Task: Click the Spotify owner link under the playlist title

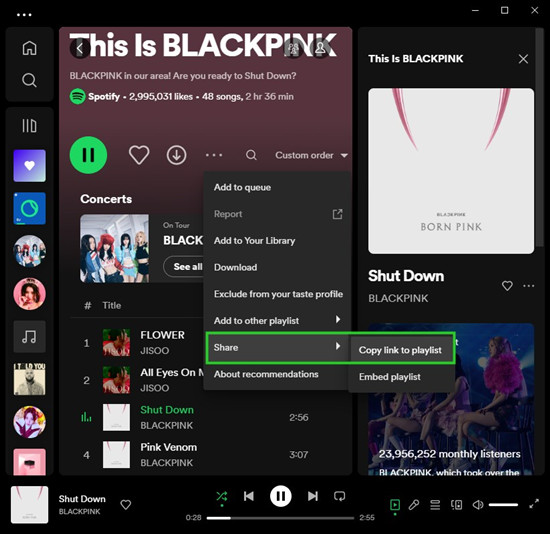Action: click(104, 96)
